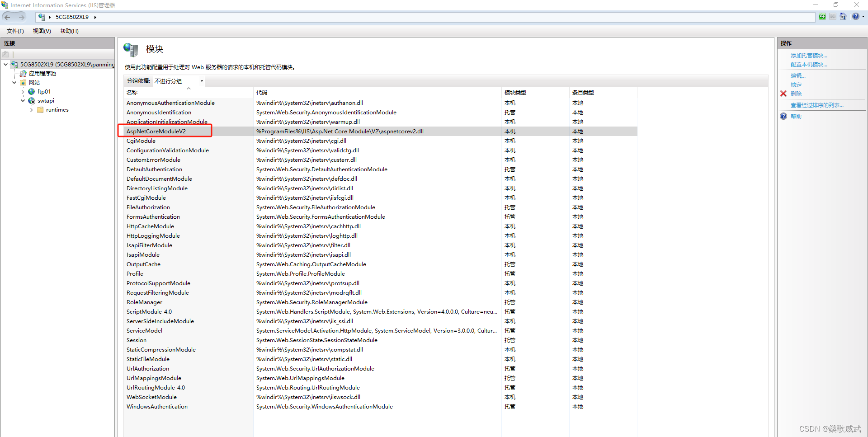
Task: Select the CgiModule row
Action: [x=381, y=141]
